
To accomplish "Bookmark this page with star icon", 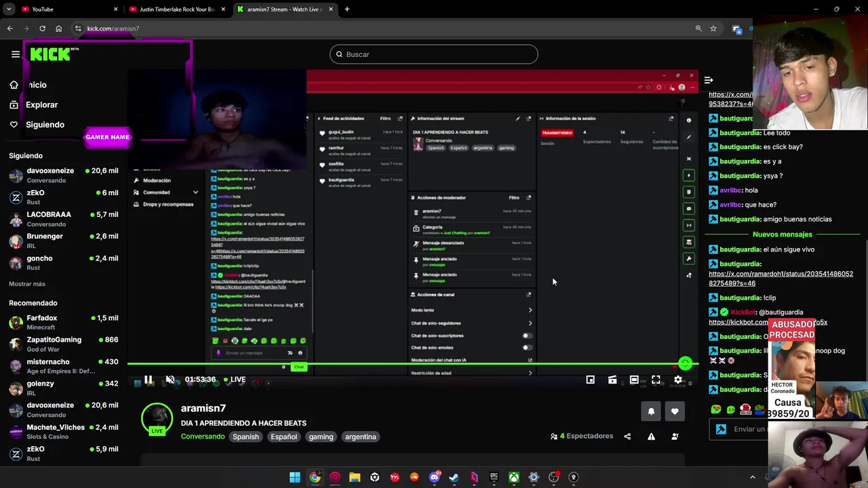I will coord(713,28).
